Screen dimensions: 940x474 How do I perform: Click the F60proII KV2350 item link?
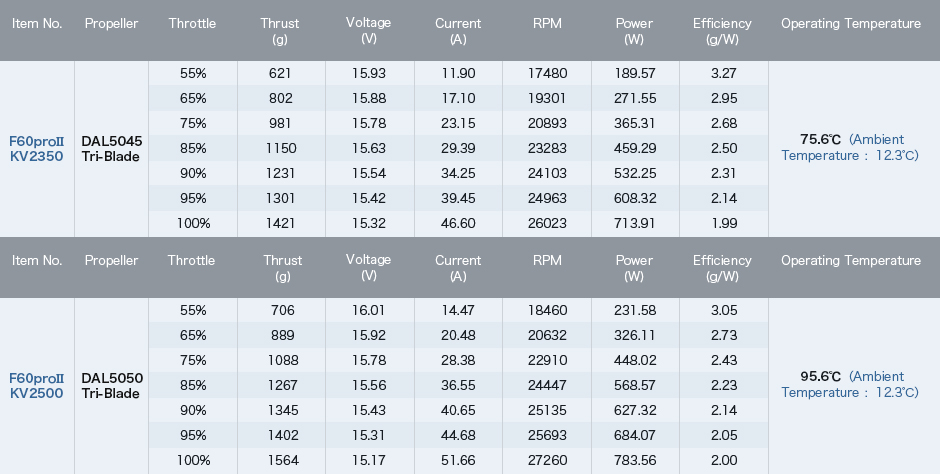click(37, 149)
